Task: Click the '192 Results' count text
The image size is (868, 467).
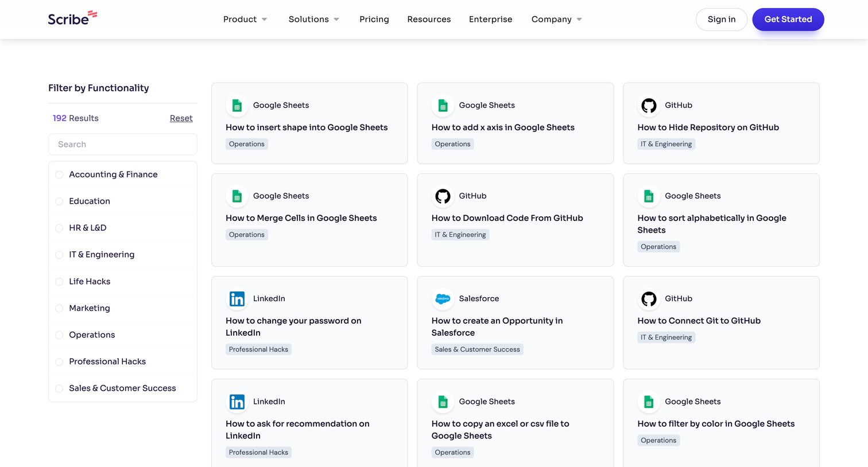Action: 76,118
